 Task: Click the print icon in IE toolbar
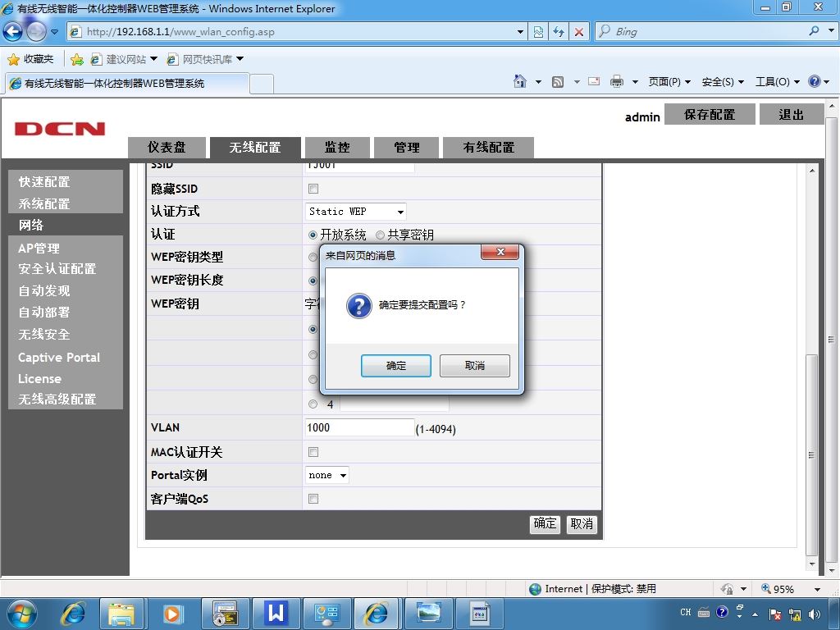click(617, 81)
